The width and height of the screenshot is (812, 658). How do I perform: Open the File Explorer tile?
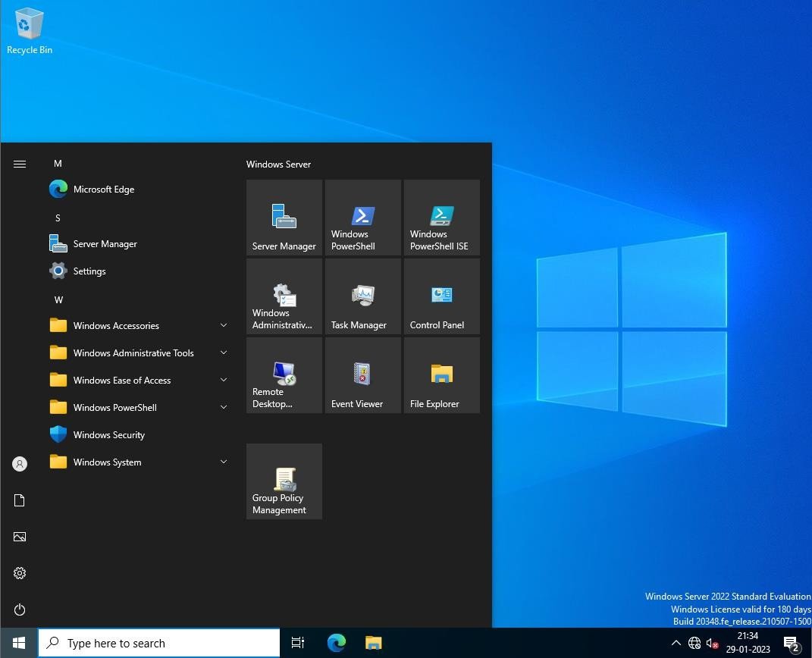coord(442,375)
